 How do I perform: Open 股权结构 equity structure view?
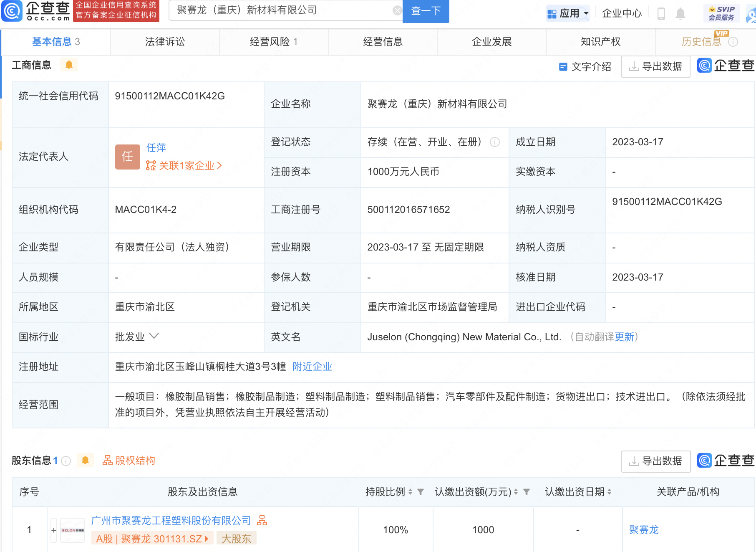coord(129,461)
